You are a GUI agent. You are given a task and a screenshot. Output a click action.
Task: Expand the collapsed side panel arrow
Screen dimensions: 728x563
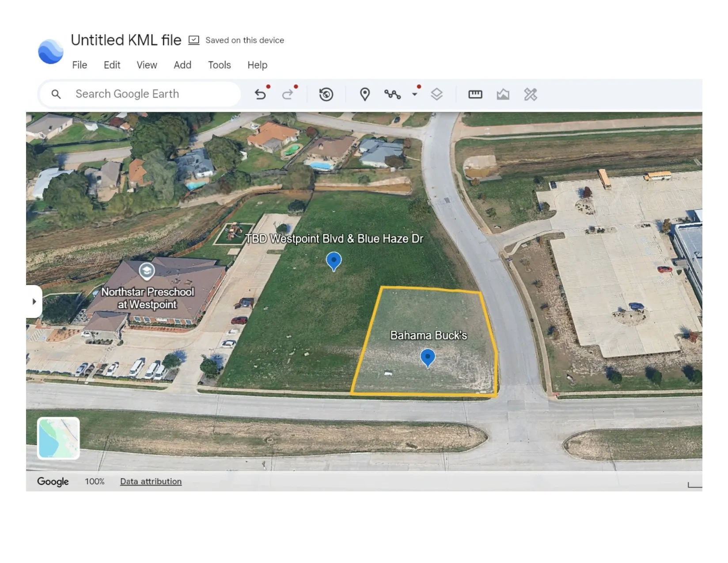[34, 301]
